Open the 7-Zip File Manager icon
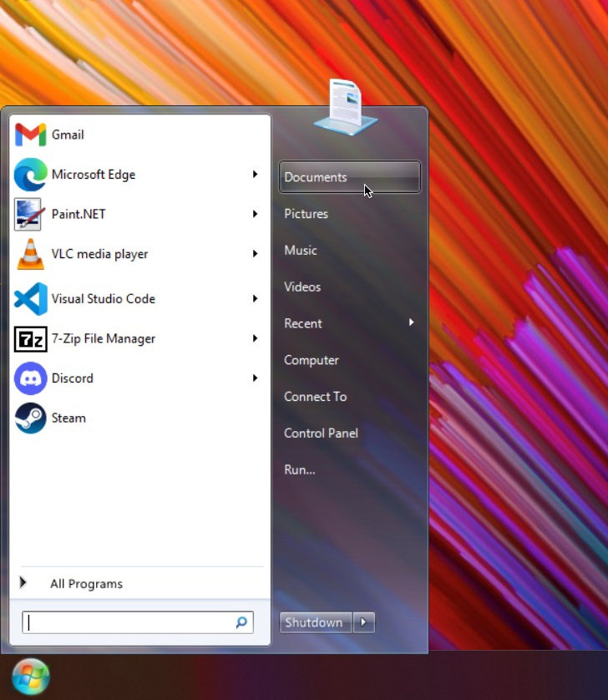 point(30,339)
